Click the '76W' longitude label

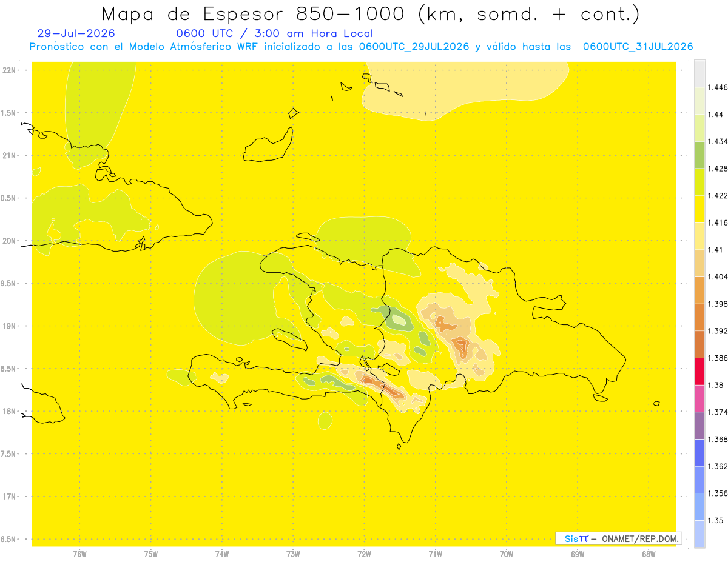pyautogui.click(x=79, y=554)
